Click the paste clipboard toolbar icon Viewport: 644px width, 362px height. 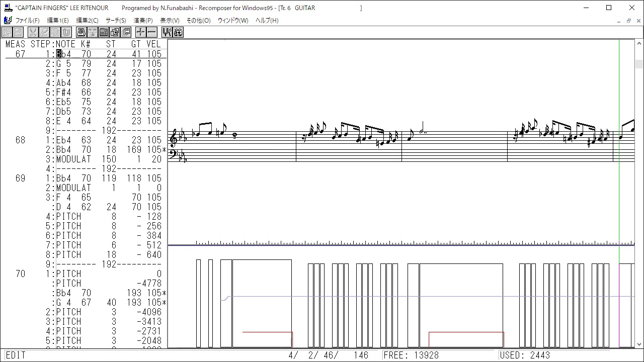(x=66, y=32)
